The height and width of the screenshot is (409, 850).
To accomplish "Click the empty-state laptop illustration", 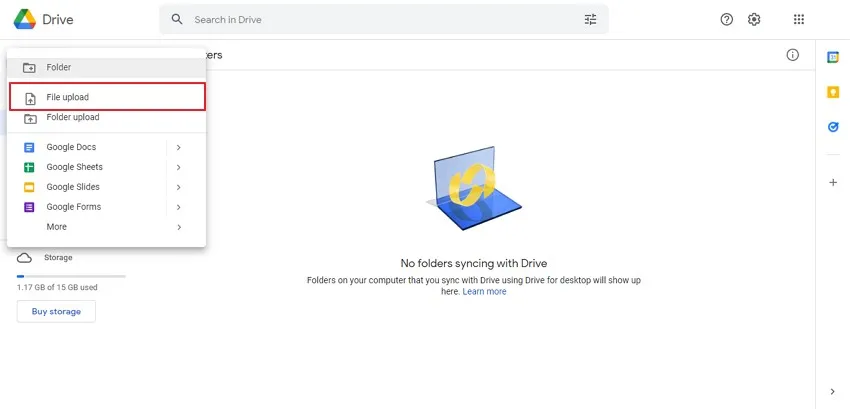I will tap(474, 188).
